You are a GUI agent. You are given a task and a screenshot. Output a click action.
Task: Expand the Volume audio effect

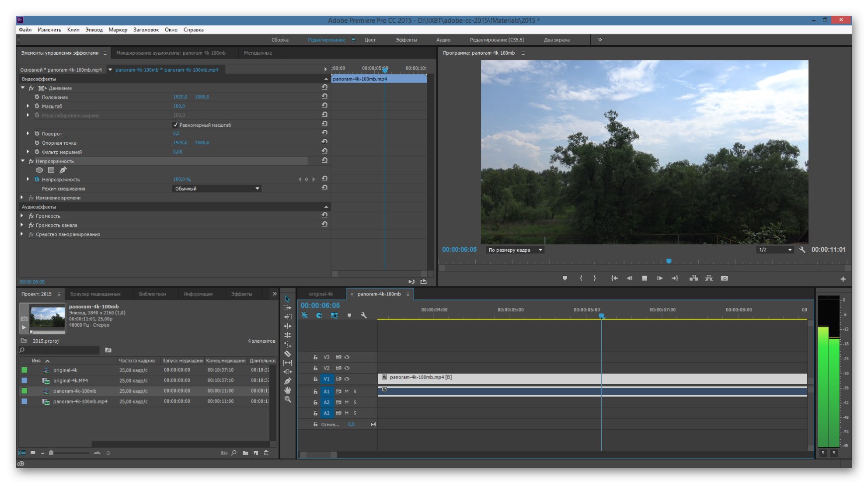coord(22,216)
